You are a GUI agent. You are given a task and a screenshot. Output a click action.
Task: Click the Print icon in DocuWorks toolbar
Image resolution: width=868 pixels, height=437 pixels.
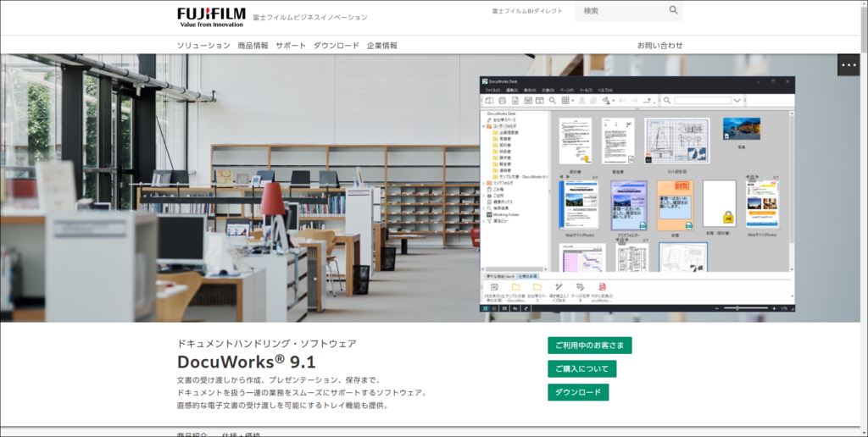coord(502,101)
